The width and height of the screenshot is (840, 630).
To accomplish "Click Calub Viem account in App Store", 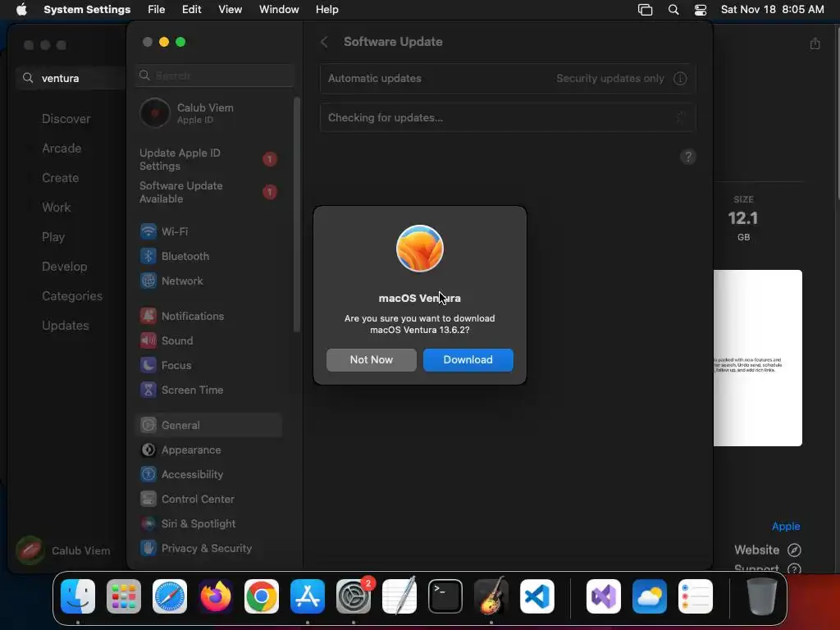I will point(63,550).
